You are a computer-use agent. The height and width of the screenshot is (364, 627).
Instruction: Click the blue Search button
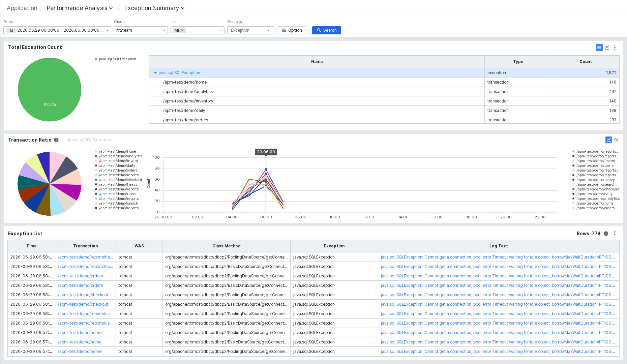coord(326,30)
